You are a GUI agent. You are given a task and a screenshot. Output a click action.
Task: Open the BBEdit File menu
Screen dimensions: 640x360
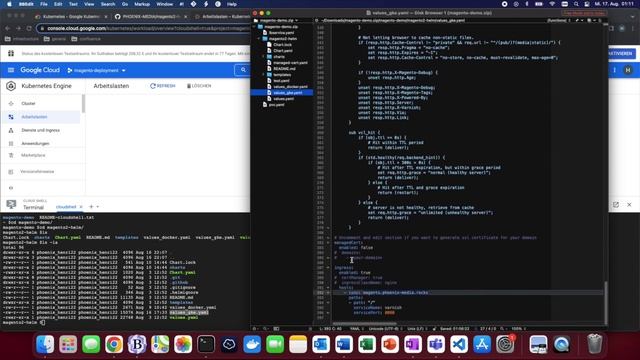point(44,4)
